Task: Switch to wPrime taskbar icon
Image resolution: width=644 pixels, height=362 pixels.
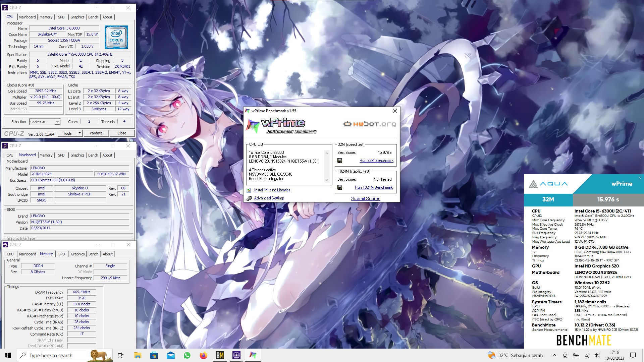Action: point(253,355)
